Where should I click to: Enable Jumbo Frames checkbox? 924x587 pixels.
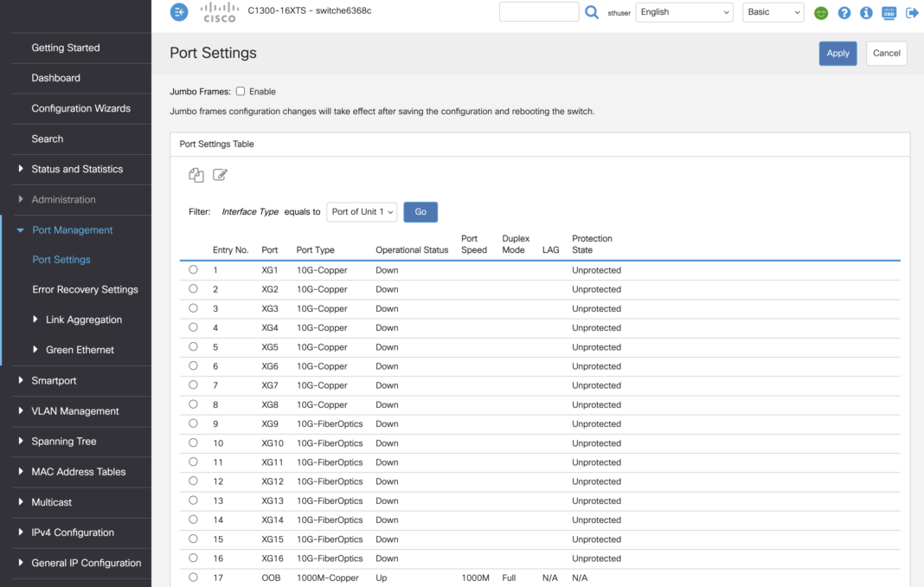(241, 92)
